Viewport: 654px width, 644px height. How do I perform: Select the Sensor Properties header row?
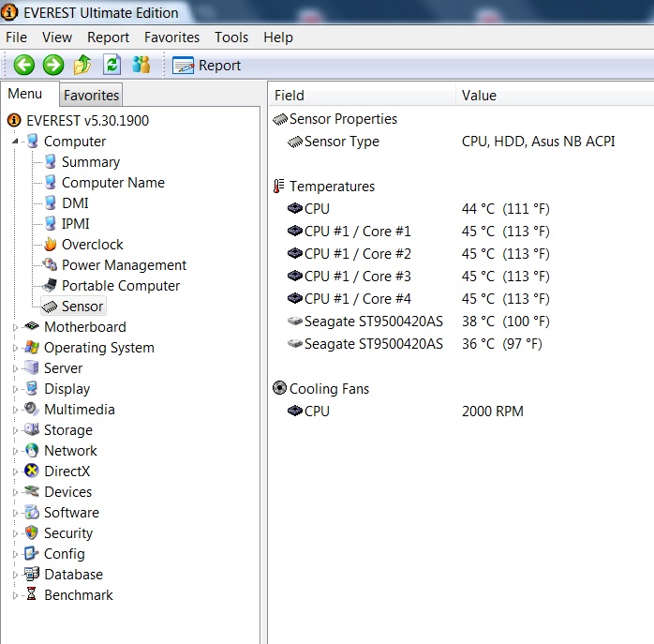462,119
